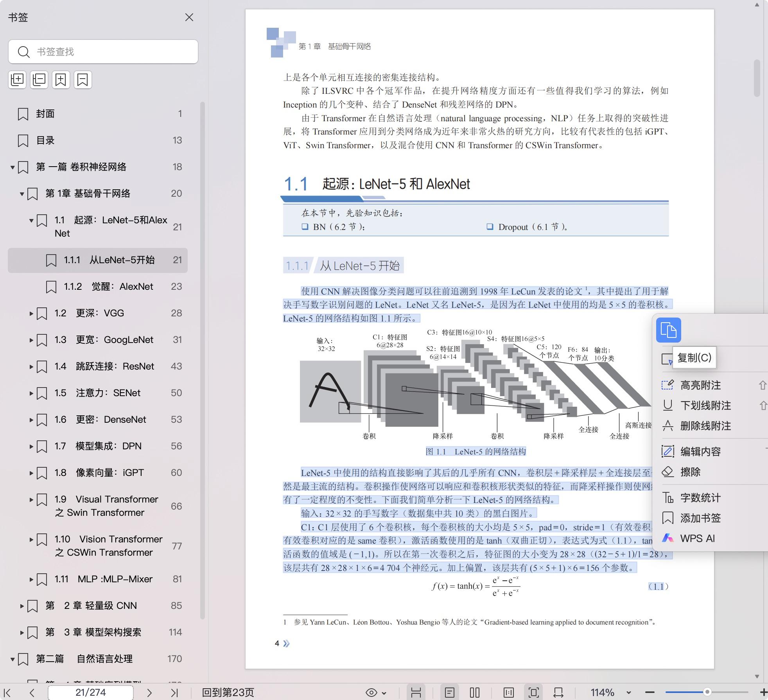Click the fit page icon
The image size is (768, 700).
click(x=534, y=693)
